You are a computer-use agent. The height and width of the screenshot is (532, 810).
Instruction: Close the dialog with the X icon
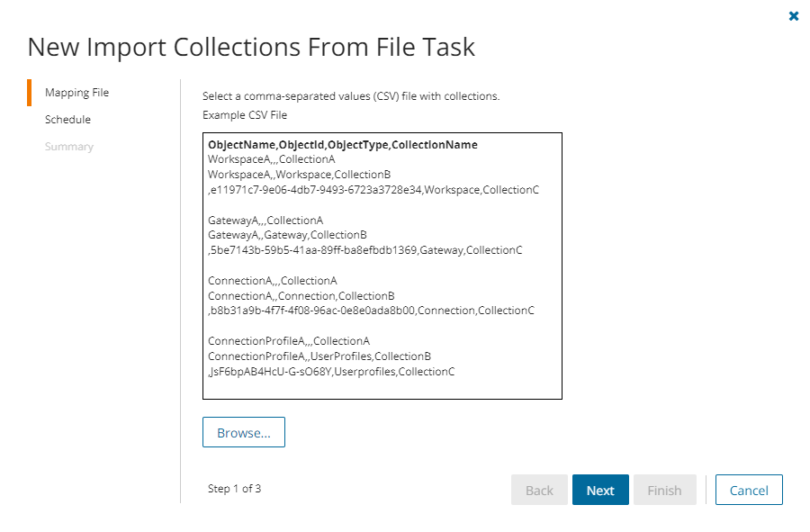point(794,16)
